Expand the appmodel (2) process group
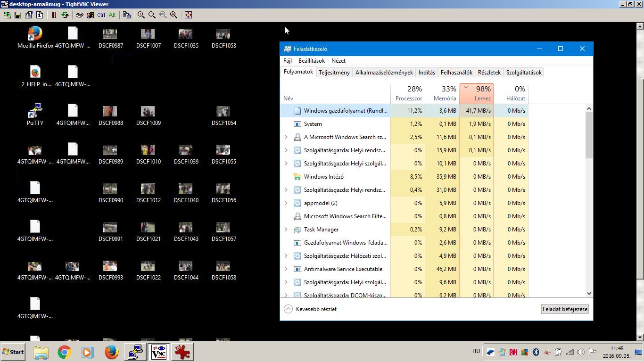 click(x=286, y=203)
